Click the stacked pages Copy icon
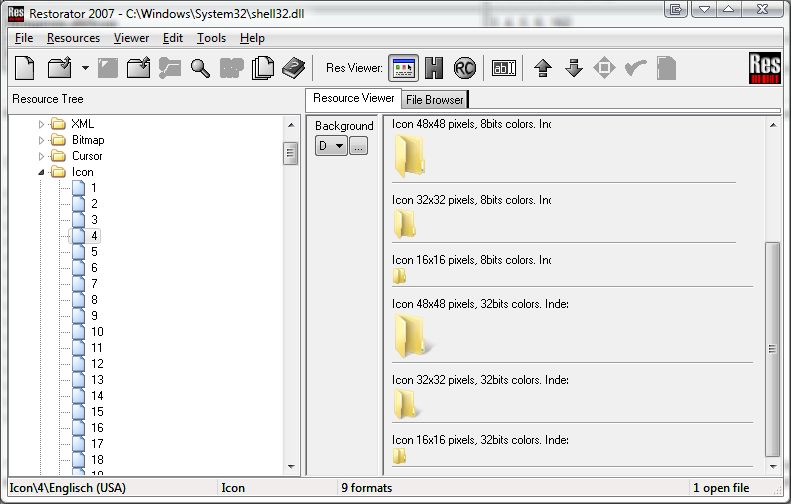 tap(263, 68)
